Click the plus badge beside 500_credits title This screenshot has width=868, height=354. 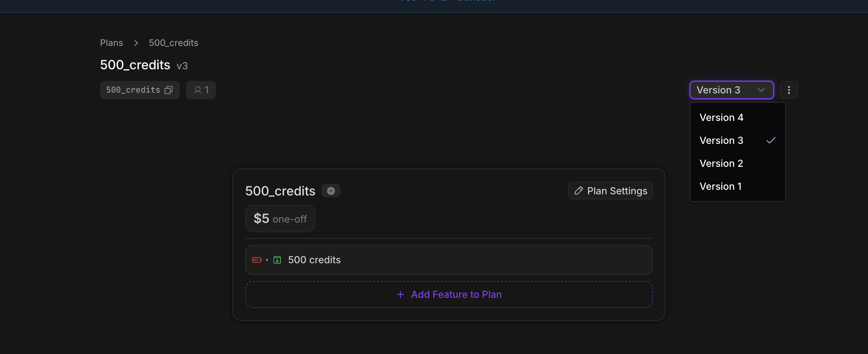[x=331, y=191]
